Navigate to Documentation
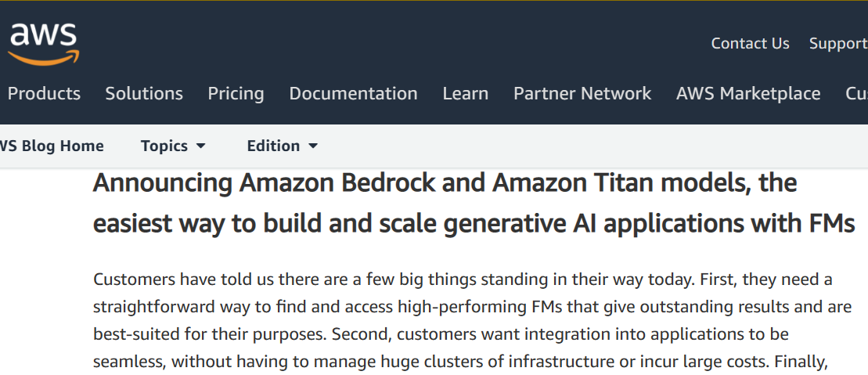Screen dimensions: 868x375 tap(353, 94)
